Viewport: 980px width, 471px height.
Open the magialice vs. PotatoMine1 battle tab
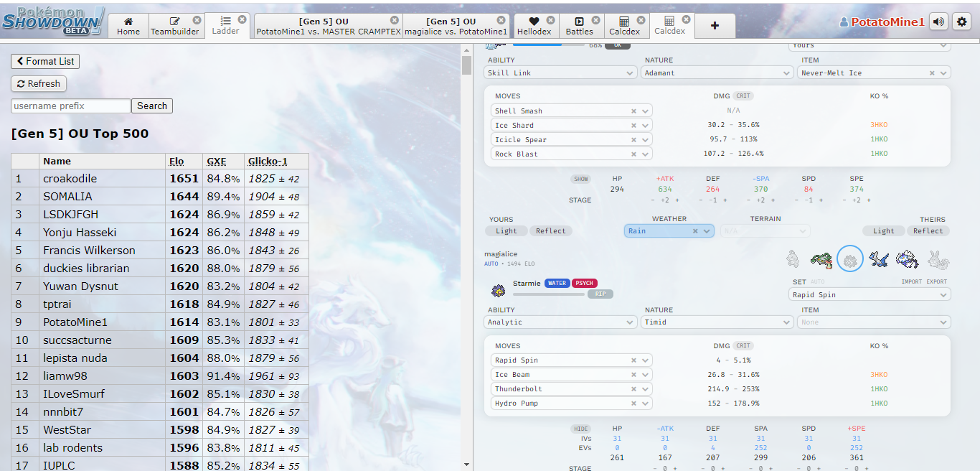tap(456, 26)
